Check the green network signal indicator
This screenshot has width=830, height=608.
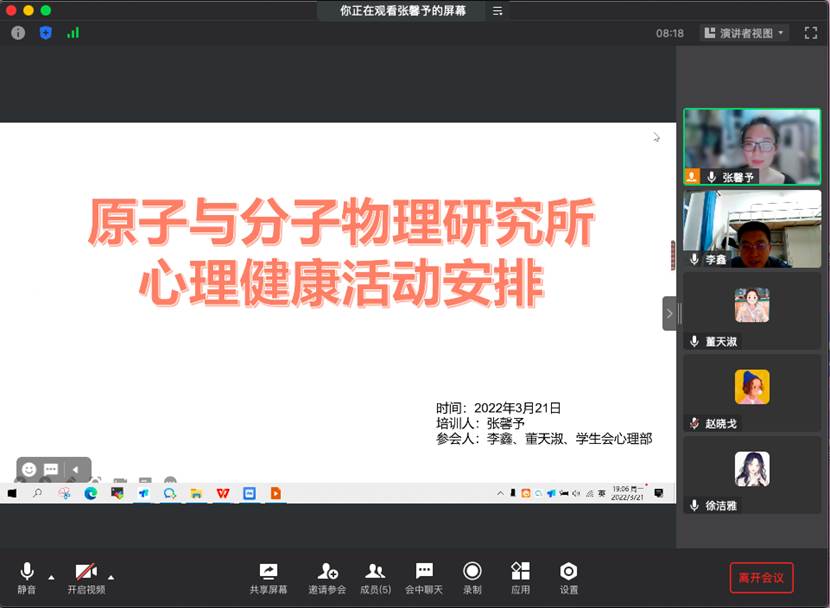(73, 33)
